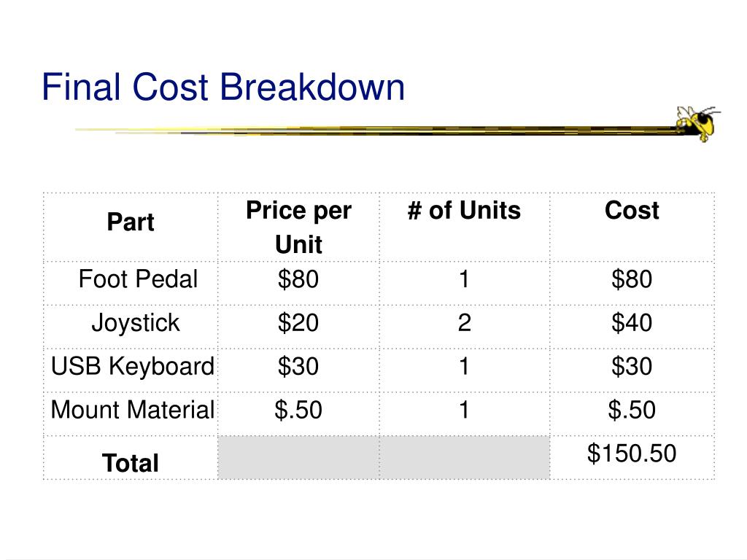The width and height of the screenshot is (747, 560).
Task: Click the # of Units header
Action: 465,211
